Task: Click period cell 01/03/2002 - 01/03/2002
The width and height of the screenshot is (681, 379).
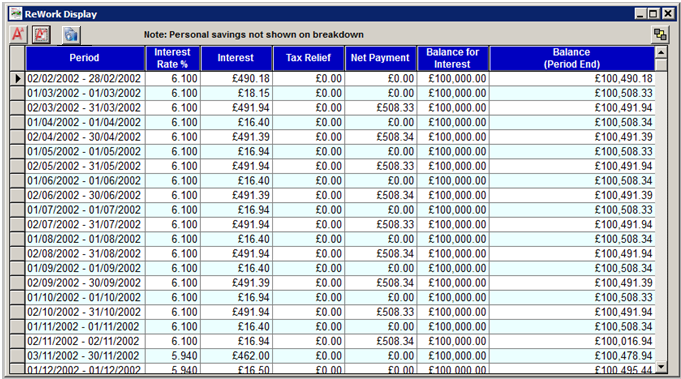Action: pos(85,93)
